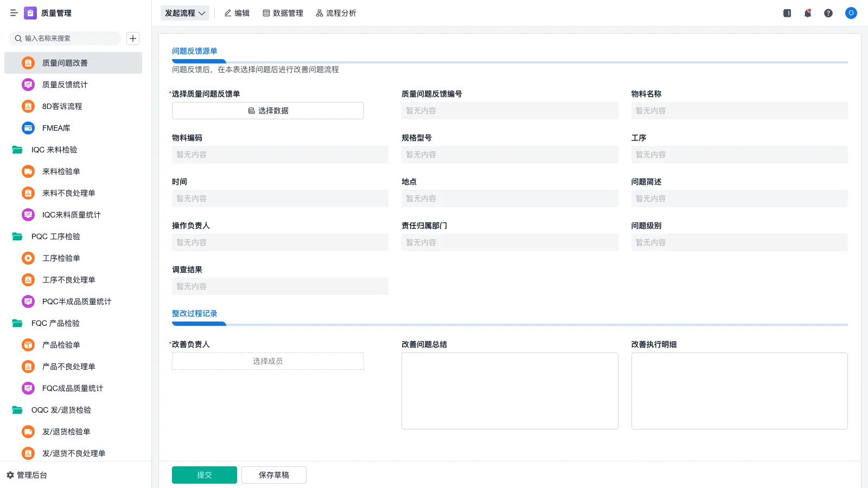Click 保存草稿 to save draft
The height and width of the screenshot is (488, 868).
click(273, 474)
